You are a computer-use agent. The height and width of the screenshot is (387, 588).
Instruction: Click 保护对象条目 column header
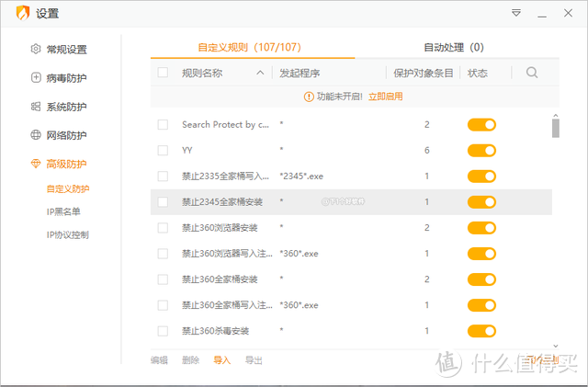[423, 74]
